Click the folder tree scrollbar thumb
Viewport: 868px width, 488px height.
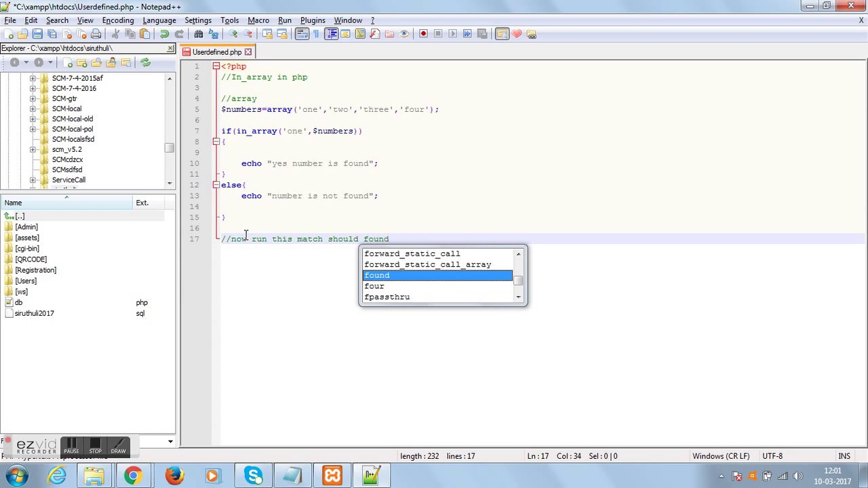pos(170,148)
